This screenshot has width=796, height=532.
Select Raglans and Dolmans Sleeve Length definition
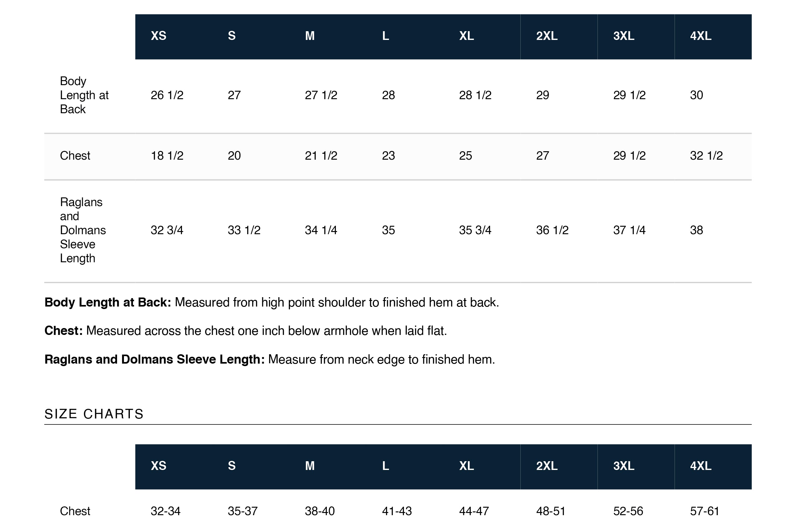point(270,359)
